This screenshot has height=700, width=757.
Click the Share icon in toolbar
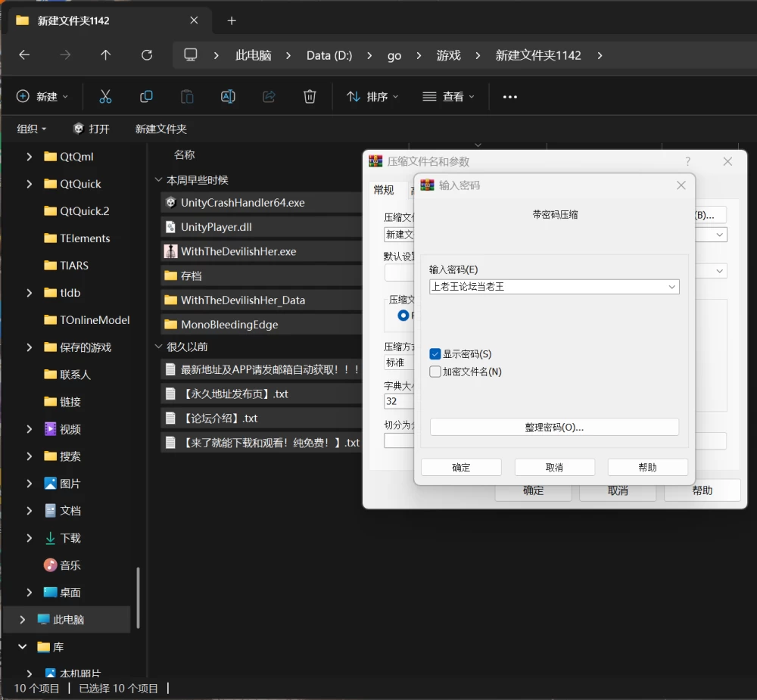coord(269,97)
